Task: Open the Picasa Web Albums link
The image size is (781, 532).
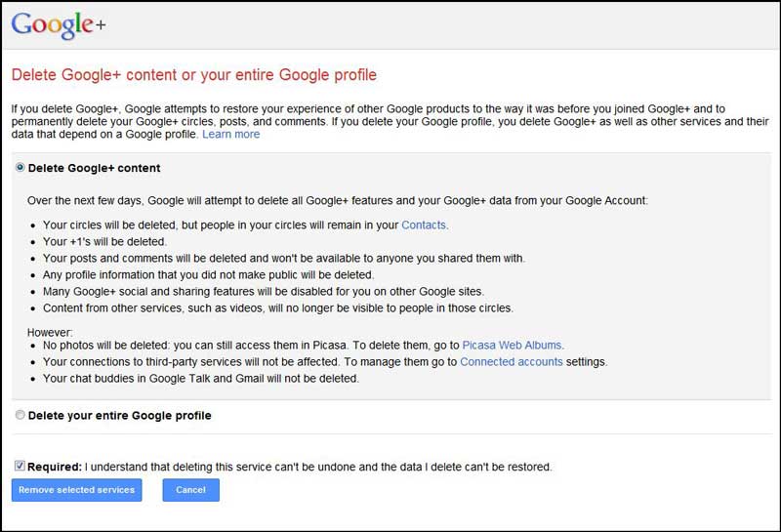Action: pyautogui.click(x=512, y=346)
